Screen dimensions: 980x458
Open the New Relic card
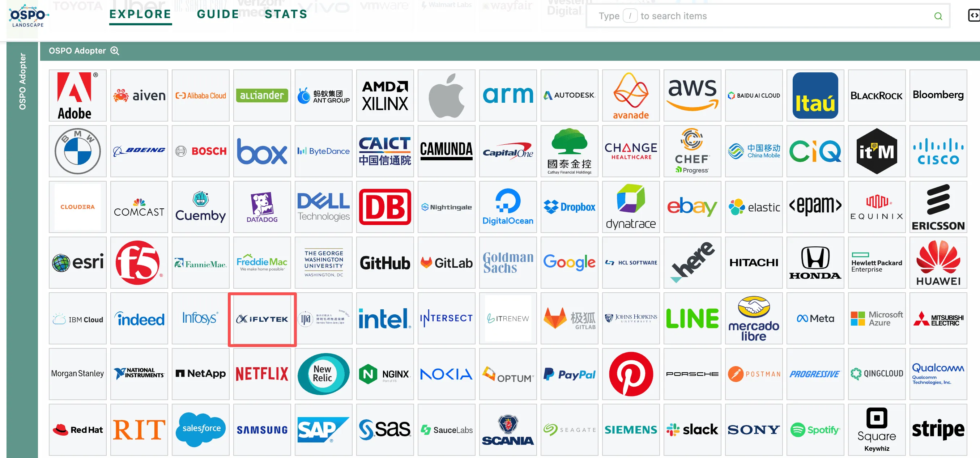pyautogui.click(x=323, y=374)
